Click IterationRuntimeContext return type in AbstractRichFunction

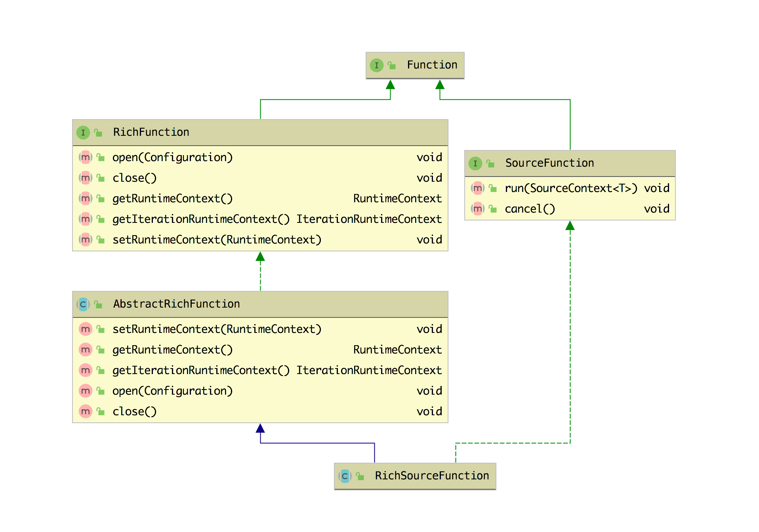click(x=369, y=370)
